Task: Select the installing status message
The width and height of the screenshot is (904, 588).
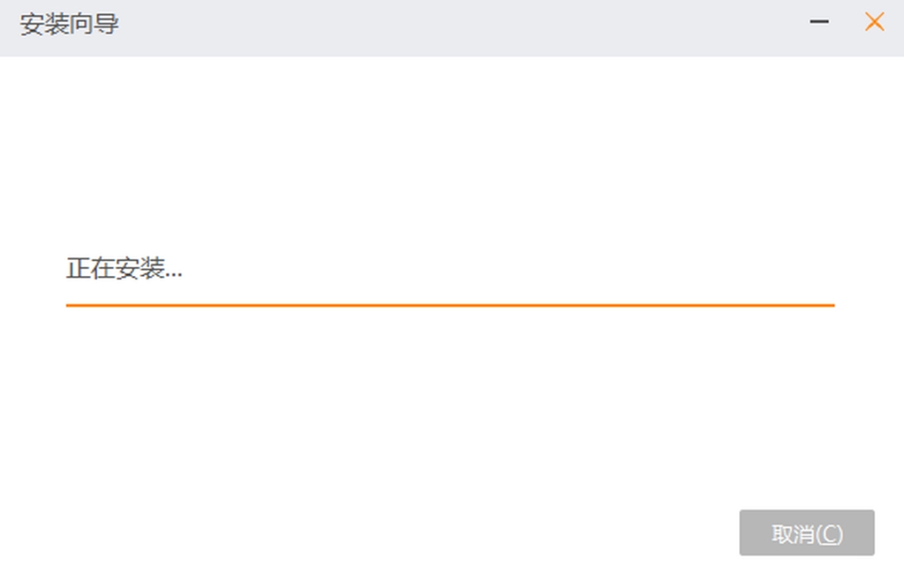Action: [x=126, y=269]
